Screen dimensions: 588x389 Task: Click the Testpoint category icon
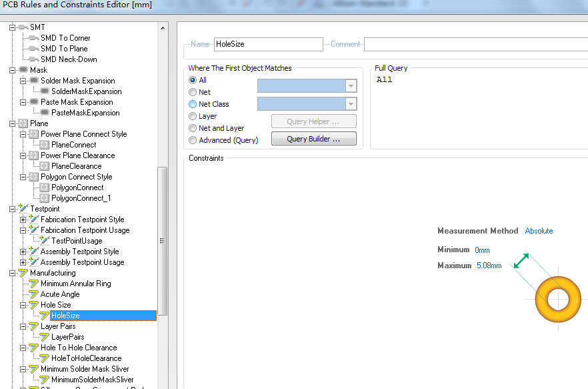tap(23, 209)
